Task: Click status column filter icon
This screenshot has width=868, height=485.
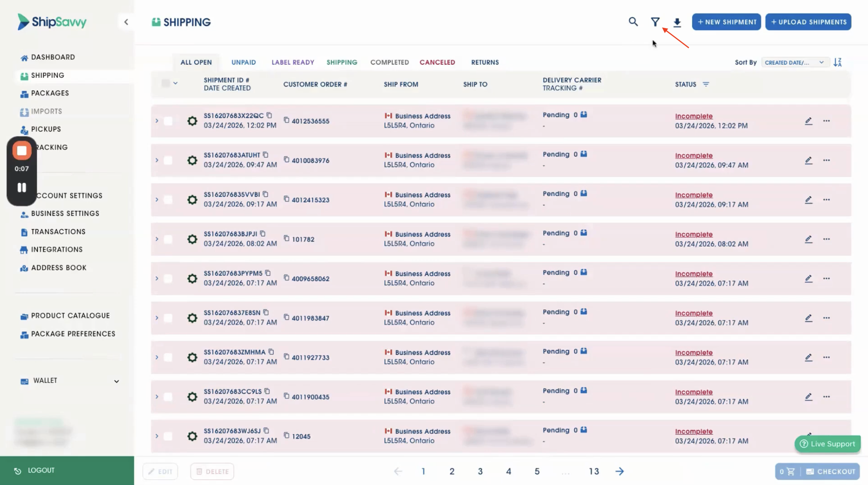Action: point(705,84)
